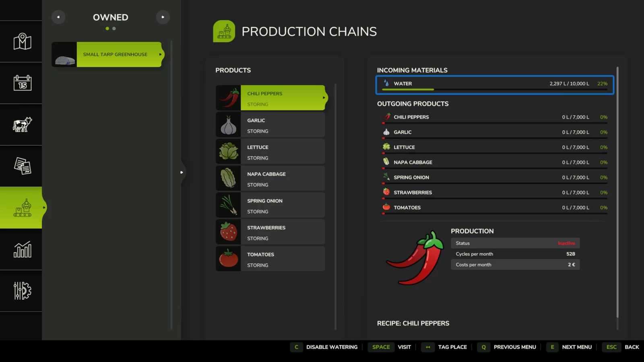Select Tomatoes in the products list
644x362 pixels.
click(x=282, y=259)
